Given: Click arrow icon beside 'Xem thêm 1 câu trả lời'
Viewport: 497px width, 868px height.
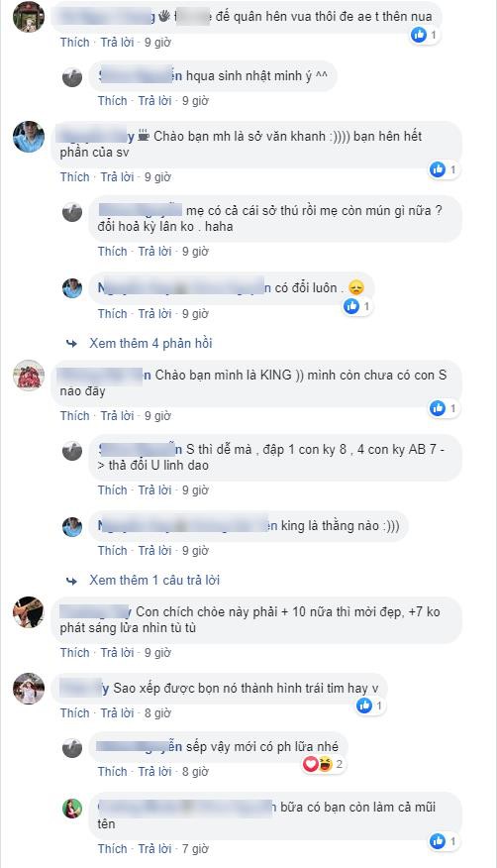Looking at the screenshot, I should (x=72, y=581).
